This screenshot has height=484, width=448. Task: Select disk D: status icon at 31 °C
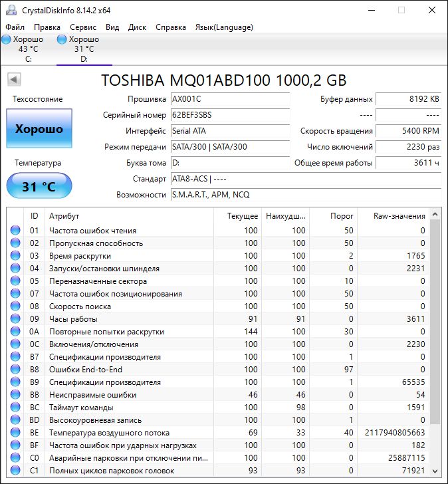pyautogui.click(x=62, y=40)
